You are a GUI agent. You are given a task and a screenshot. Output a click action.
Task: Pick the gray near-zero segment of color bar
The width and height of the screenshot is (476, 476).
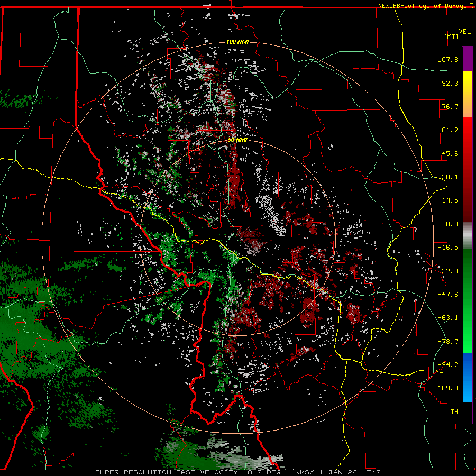click(467, 235)
